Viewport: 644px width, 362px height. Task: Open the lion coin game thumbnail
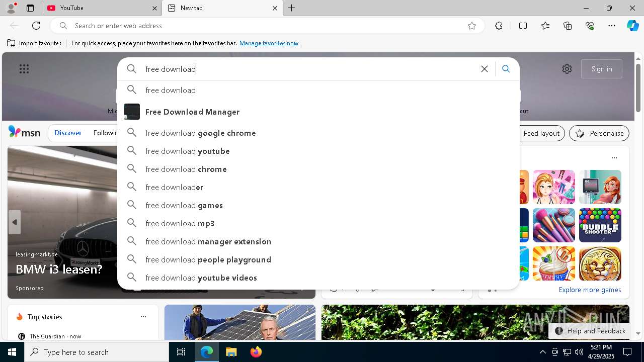(600, 263)
